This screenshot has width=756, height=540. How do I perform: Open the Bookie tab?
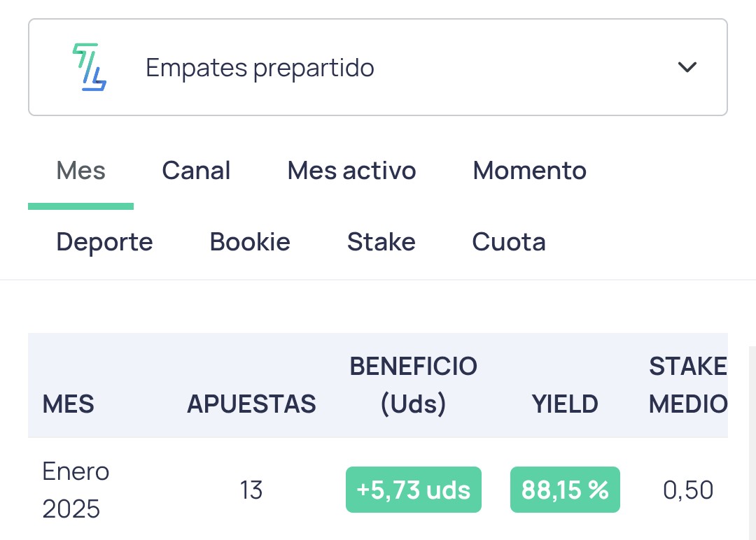pyautogui.click(x=250, y=242)
